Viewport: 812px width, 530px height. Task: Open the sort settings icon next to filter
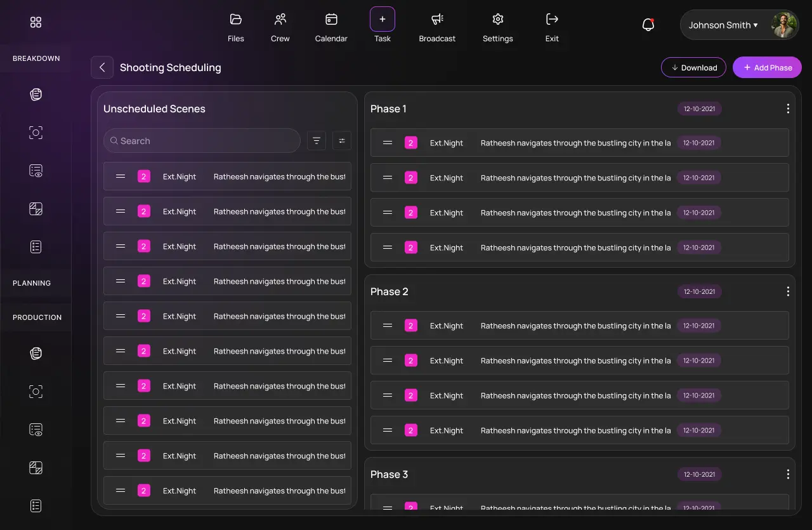(x=341, y=140)
